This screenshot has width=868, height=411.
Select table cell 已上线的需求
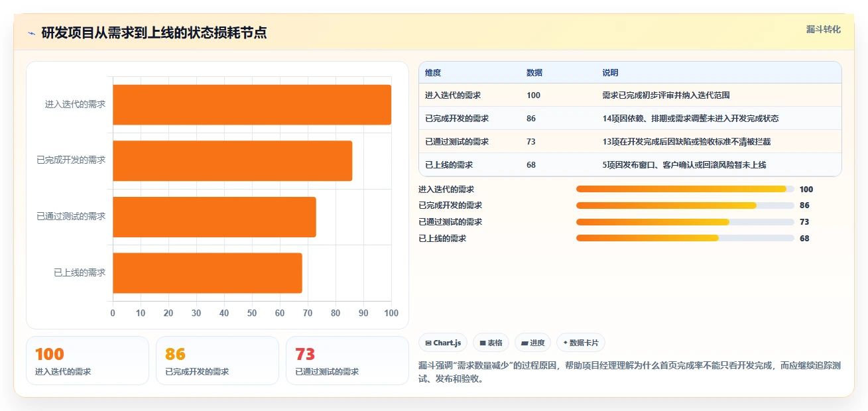[449, 165]
